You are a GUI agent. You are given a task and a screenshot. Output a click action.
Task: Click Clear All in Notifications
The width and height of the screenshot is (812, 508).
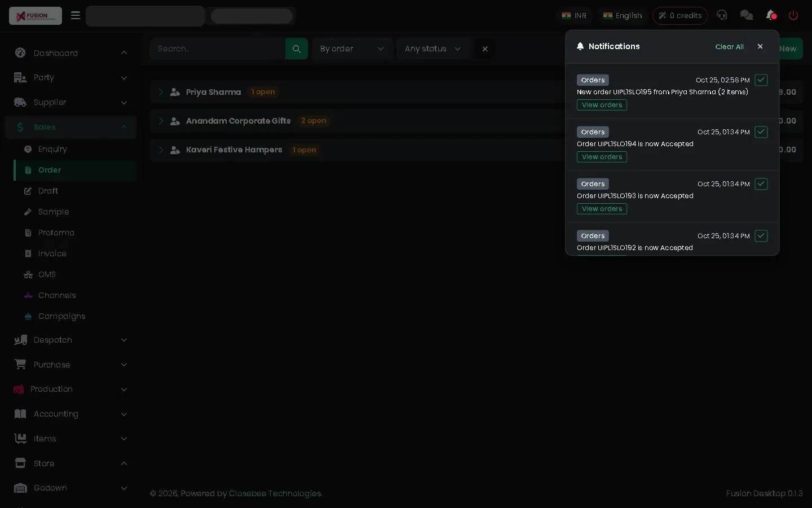pyautogui.click(x=729, y=47)
